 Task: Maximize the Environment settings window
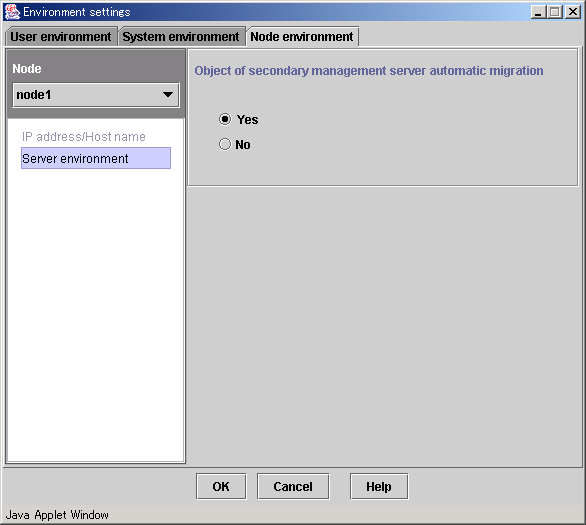[x=555, y=12]
